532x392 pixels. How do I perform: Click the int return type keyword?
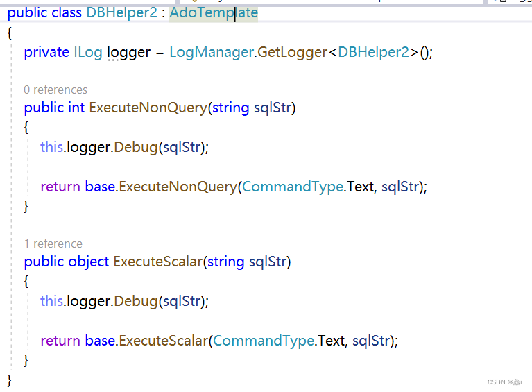pyautogui.click(x=76, y=108)
